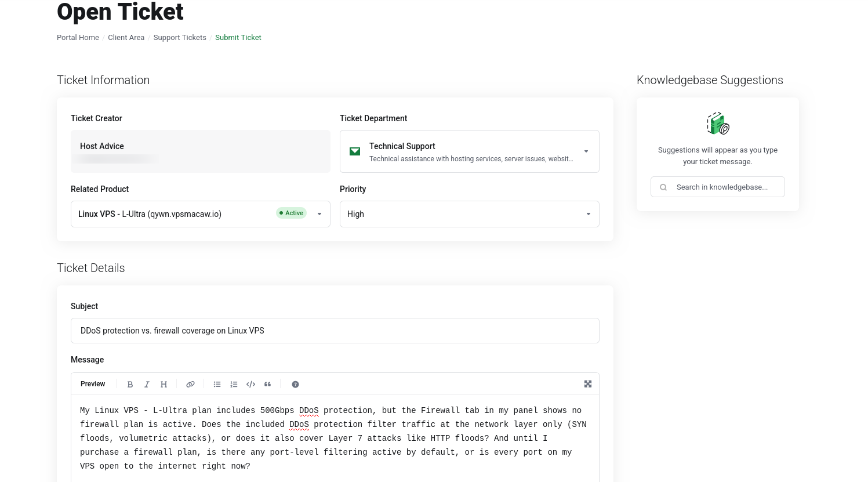Click the Ticket Department label
Screen dimensions: 868x482
click(373, 118)
